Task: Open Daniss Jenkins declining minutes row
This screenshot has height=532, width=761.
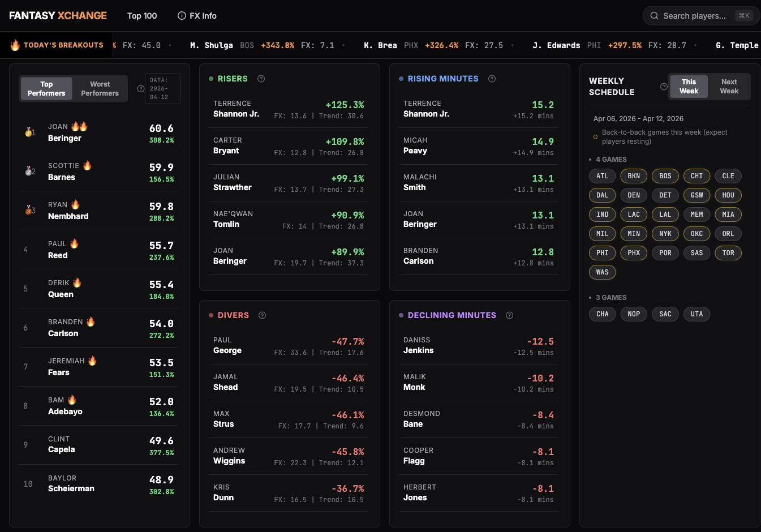Action: click(x=479, y=346)
